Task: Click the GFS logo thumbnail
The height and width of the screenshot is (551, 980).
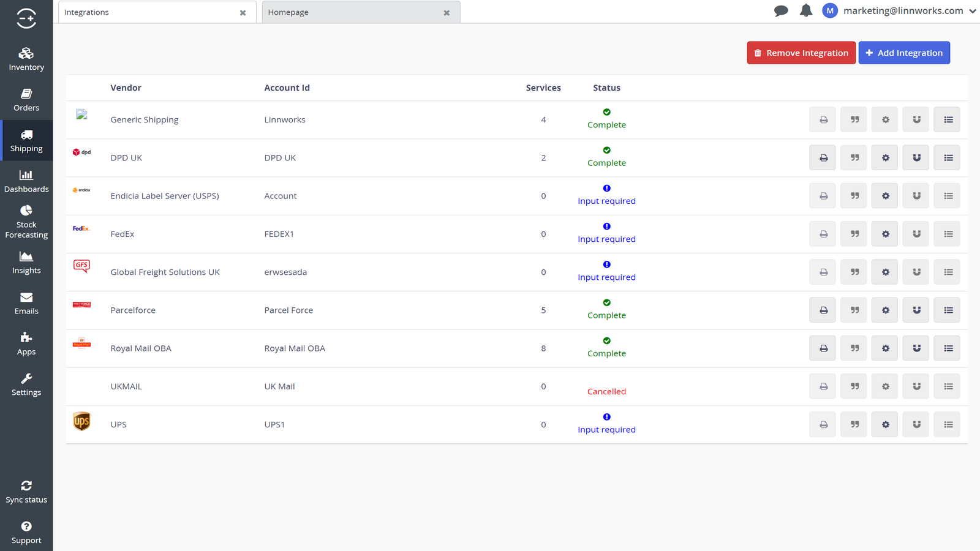Action: point(81,266)
